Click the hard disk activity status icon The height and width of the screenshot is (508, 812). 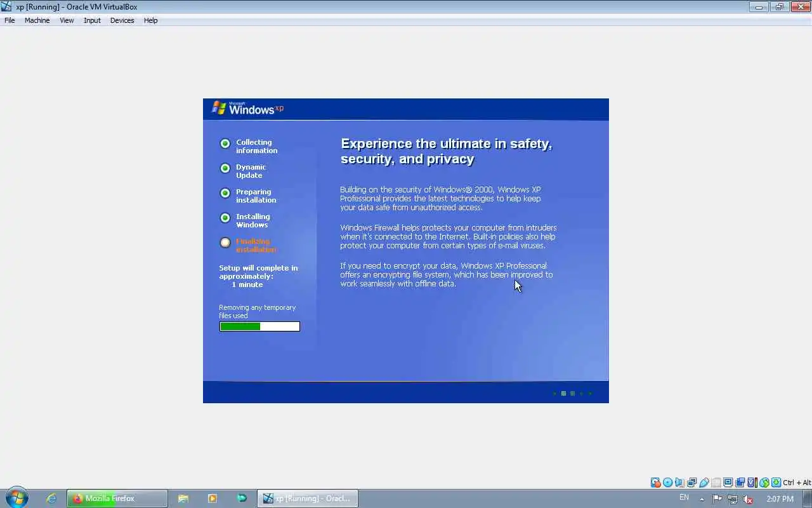[656, 483]
